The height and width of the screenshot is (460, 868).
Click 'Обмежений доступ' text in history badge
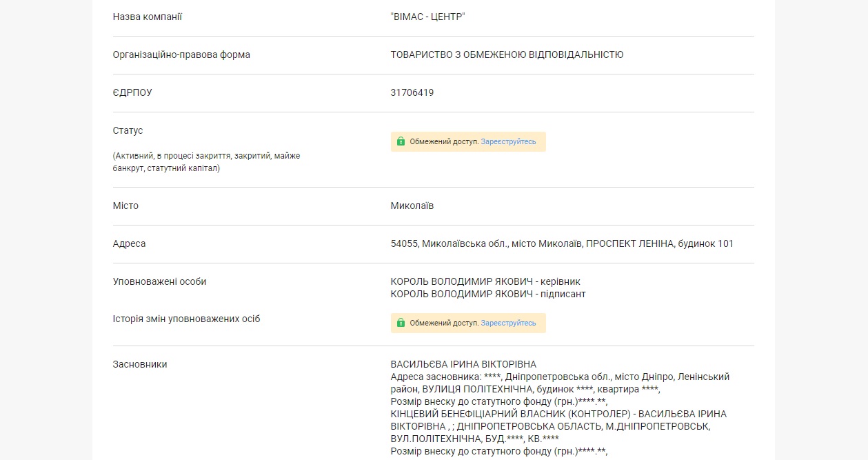click(x=444, y=323)
